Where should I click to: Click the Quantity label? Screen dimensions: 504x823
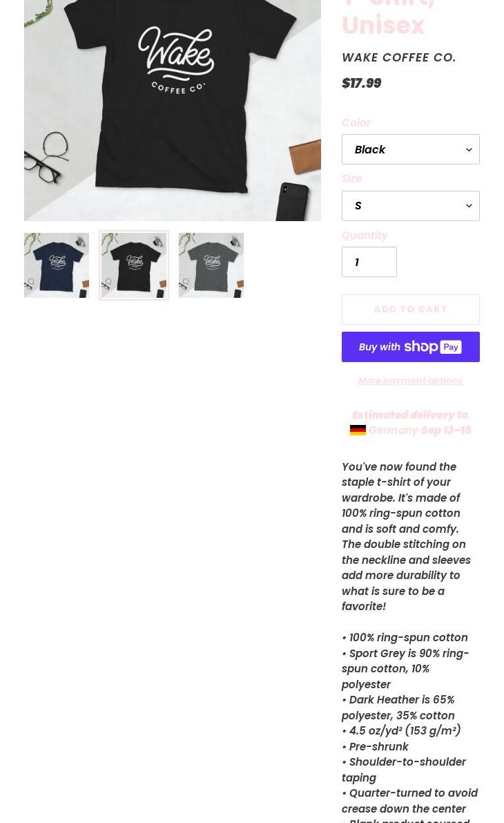click(365, 235)
